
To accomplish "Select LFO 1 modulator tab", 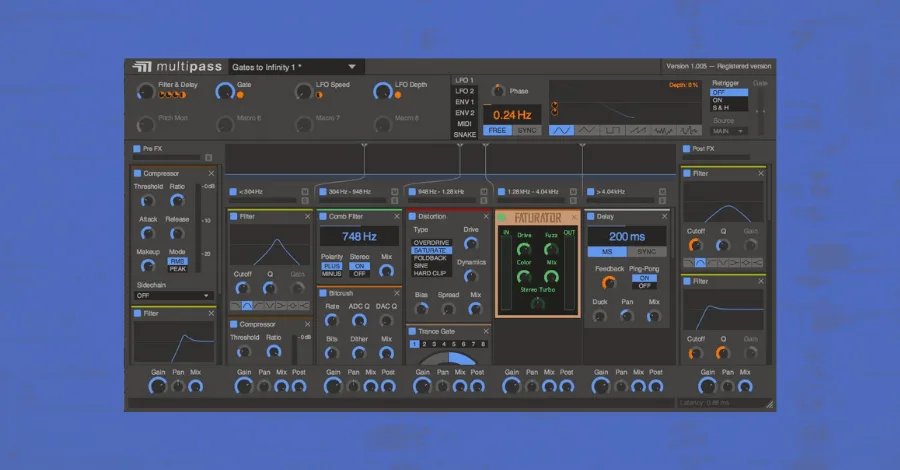I will pyautogui.click(x=464, y=80).
